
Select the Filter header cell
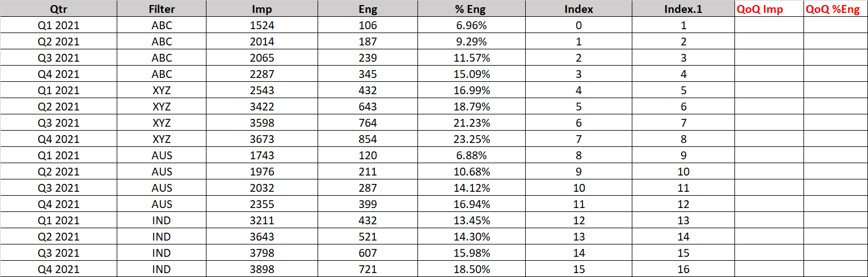[x=162, y=9]
